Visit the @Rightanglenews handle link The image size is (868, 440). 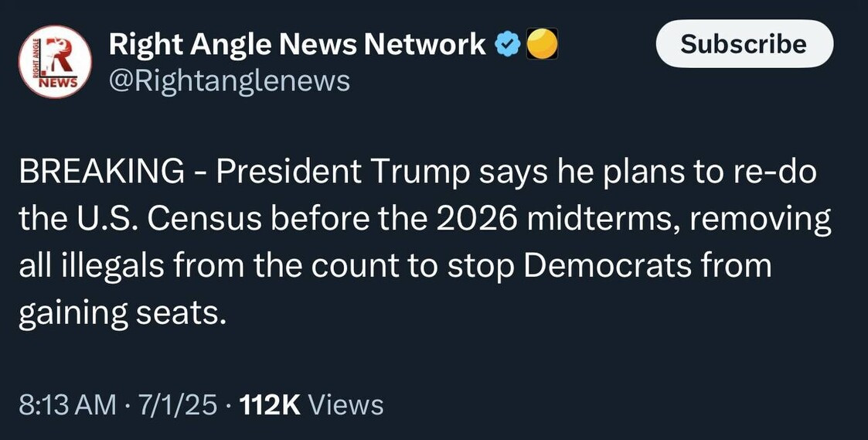click(229, 80)
